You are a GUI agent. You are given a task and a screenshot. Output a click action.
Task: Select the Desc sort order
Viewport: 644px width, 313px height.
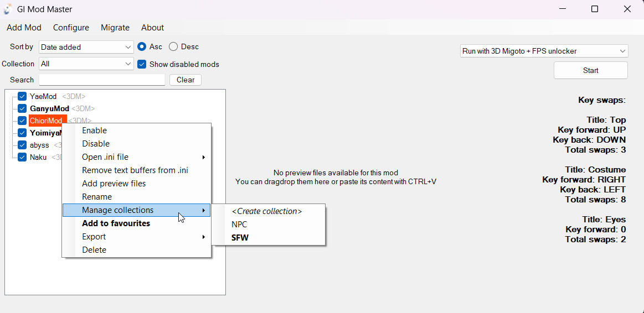point(173,47)
